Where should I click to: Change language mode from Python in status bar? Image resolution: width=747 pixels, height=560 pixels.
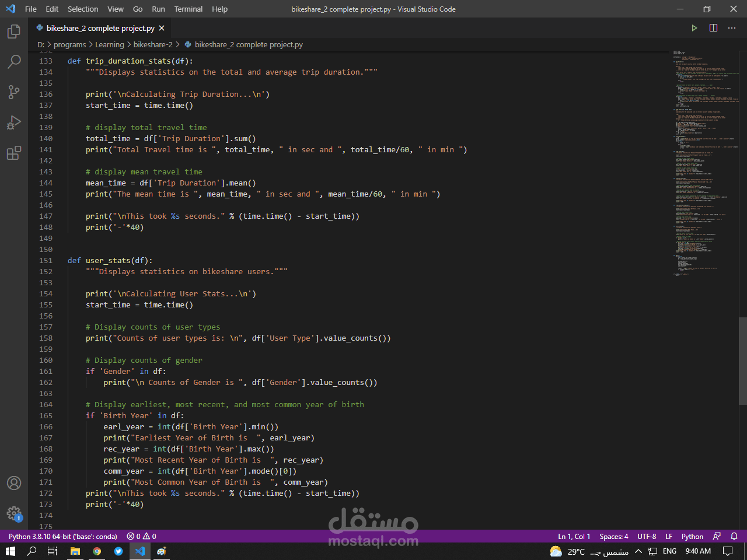click(692, 536)
